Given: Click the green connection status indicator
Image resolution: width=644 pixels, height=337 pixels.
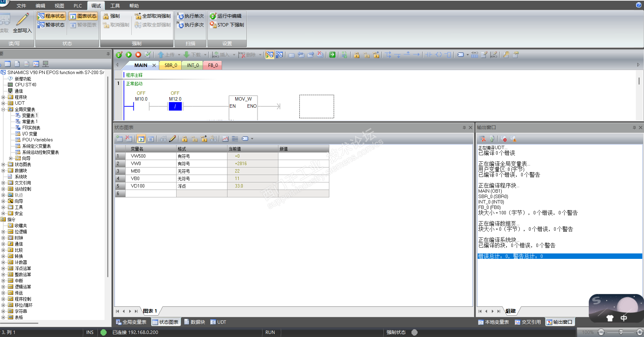Looking at the screenshot, I should pos(104,332).
